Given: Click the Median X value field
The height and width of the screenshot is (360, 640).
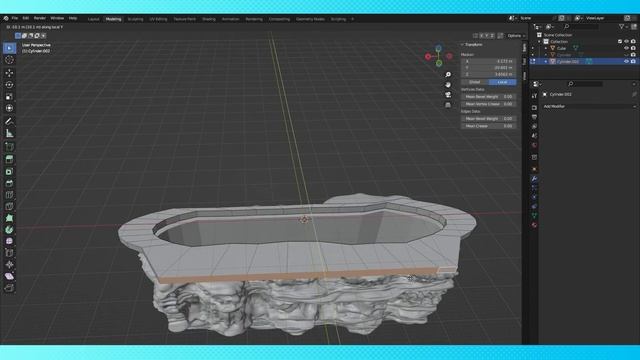Looking at the screenshot, I should pos(489,61).
